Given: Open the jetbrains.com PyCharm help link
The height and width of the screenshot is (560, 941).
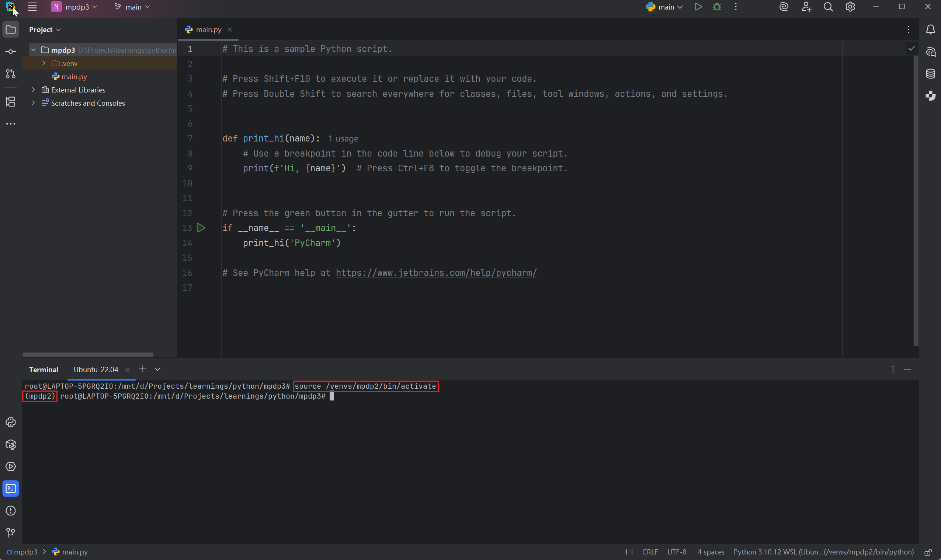Looking at the screenshot, I should coord(436,273).
